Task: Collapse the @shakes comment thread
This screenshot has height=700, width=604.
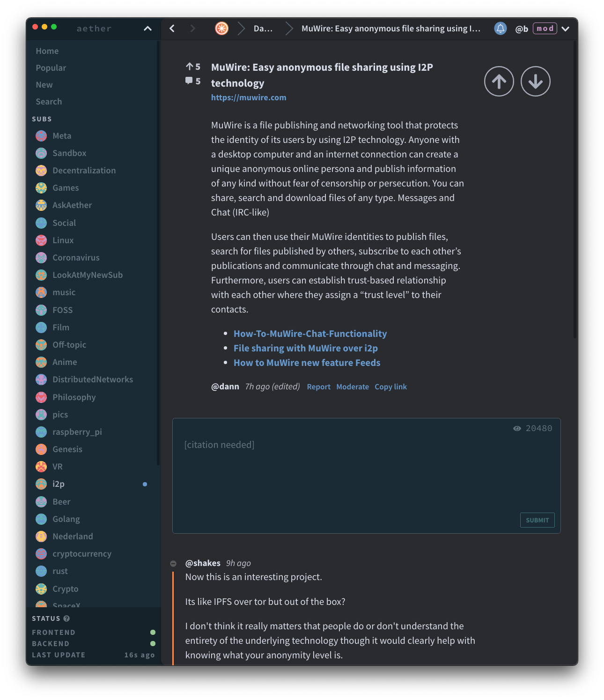Action: [x=173, y=564]
